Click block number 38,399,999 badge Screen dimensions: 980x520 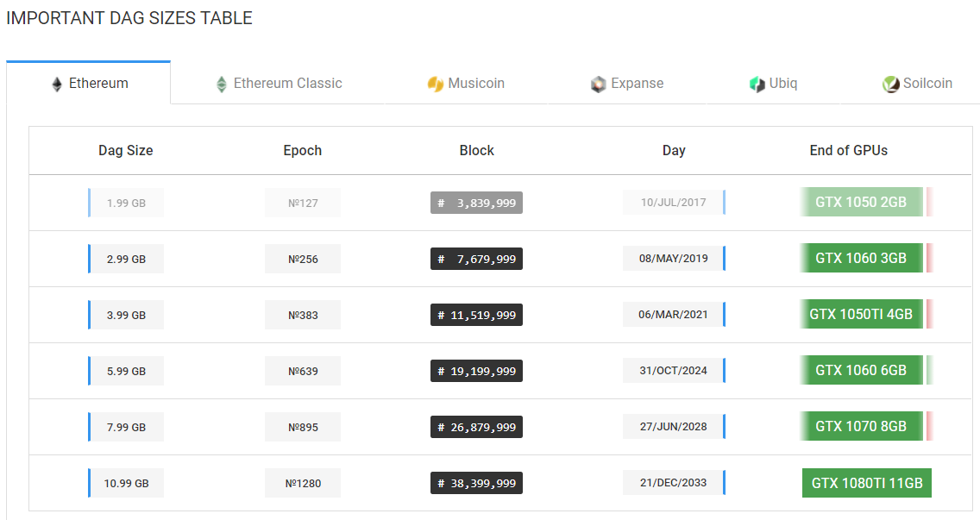pyautogui.click(x=476, y=483)
